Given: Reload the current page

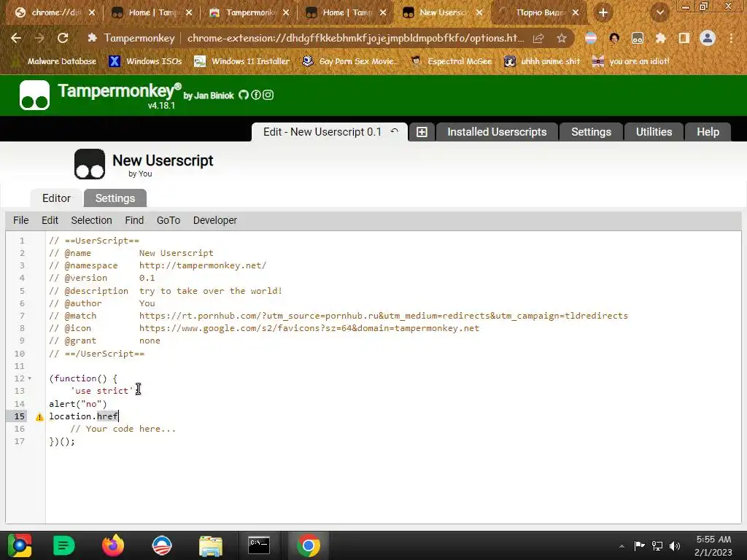Looking at the screenshot, I should 63,38.
